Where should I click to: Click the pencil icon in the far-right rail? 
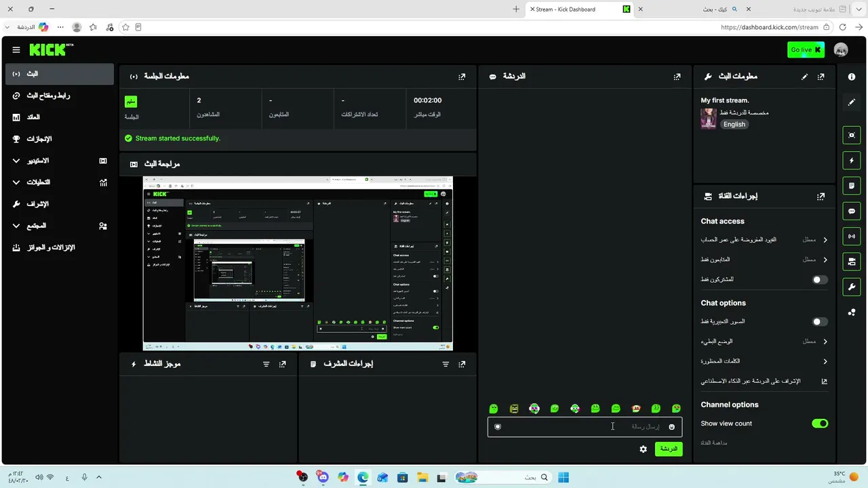[852, 102]
